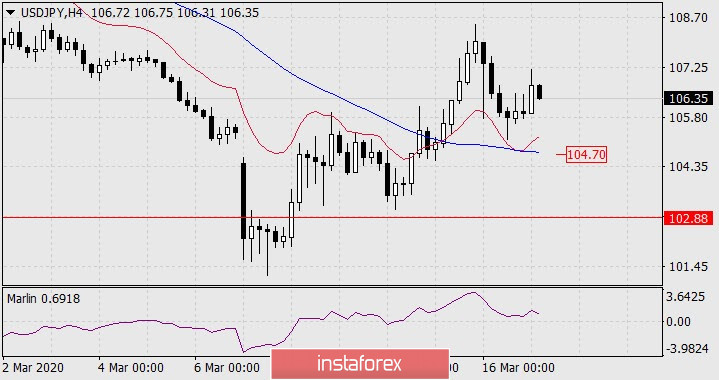The image size is (719, 380).
Task: Select the red horizontal line at 102.88
Action: pyautogui.click(x=332, y=217)
